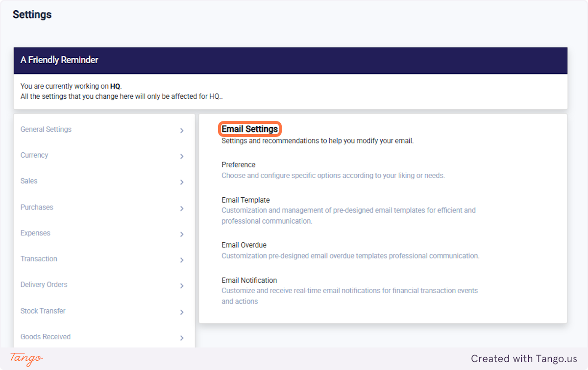Click the Stock Transfer arrow
Viewport: 588px width, 370px height.
coord(182,312)
